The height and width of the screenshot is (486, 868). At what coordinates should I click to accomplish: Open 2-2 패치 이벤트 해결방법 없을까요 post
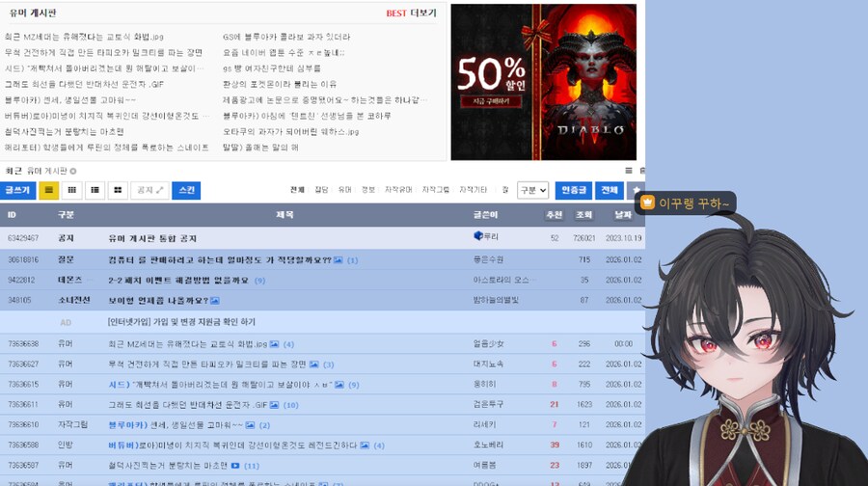178,280
